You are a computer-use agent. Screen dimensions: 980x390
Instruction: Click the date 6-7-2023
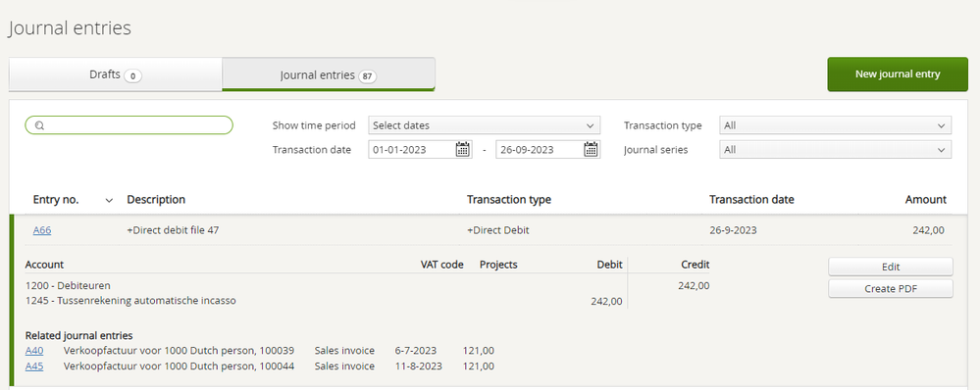pos(416,351)
